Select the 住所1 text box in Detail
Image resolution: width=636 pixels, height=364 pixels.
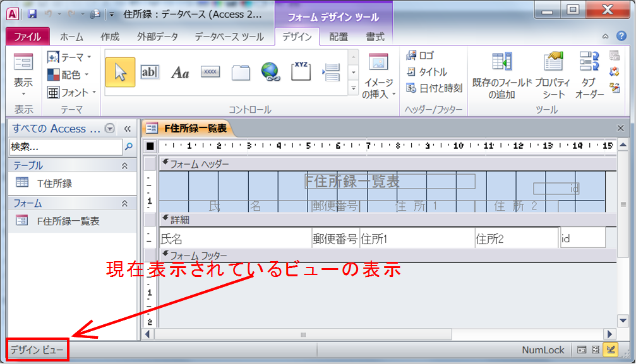click(417, 238)
